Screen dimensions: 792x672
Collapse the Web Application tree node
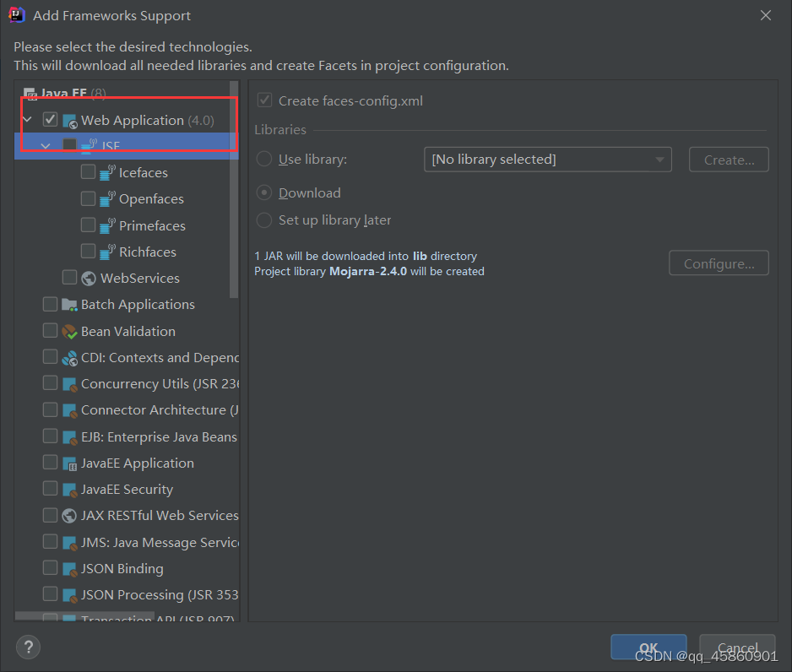tap(28, 120)
